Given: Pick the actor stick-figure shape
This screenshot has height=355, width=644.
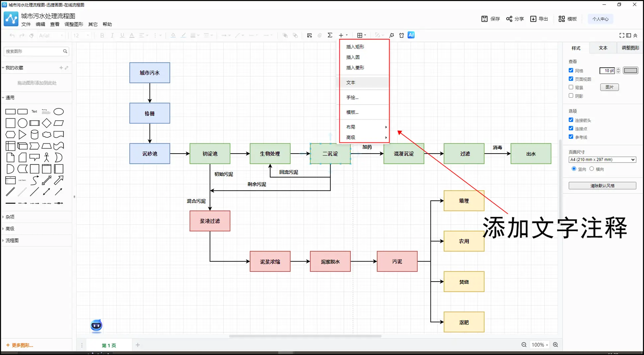Looking at the screenshot, I should (x=46, y=157).
